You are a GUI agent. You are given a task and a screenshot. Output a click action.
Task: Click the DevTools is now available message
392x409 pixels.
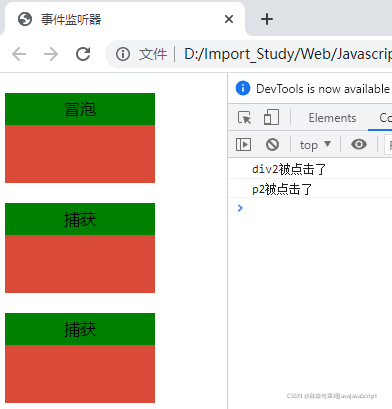click(323, 89)
